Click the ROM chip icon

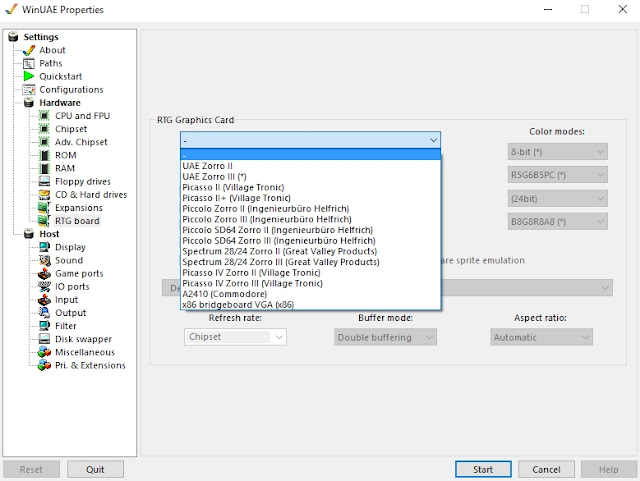(x=44, y=155)
